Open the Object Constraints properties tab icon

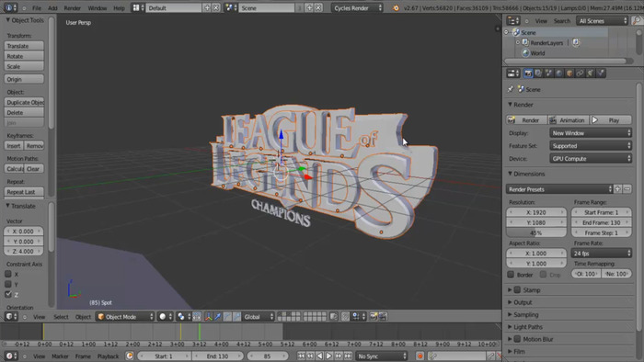tap(580, 74)
